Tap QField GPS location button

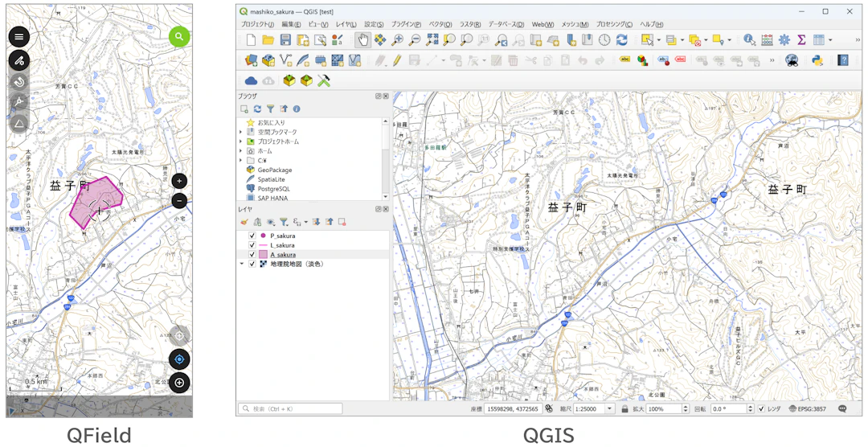(179, 359)
